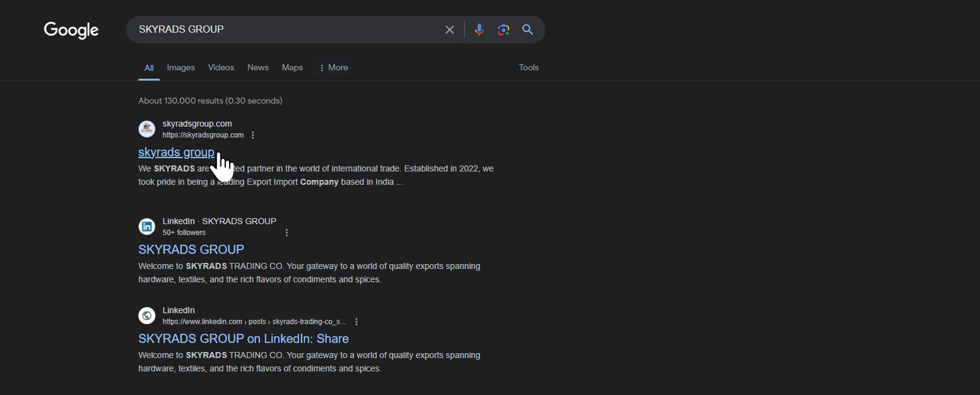This screenshot has width=980, height=395.
Task: Open the Tools filter button
Action: pyautogui.click(x=528, y=67)
